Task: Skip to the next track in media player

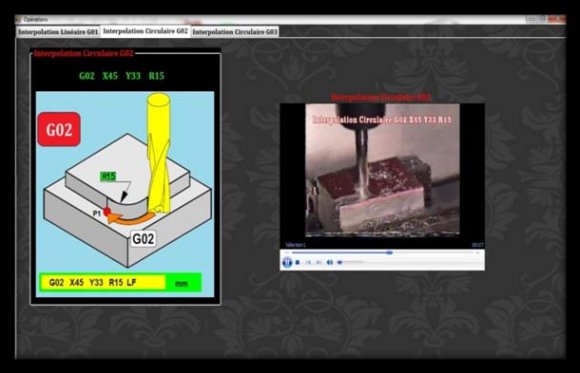Action: coord(318,262)
